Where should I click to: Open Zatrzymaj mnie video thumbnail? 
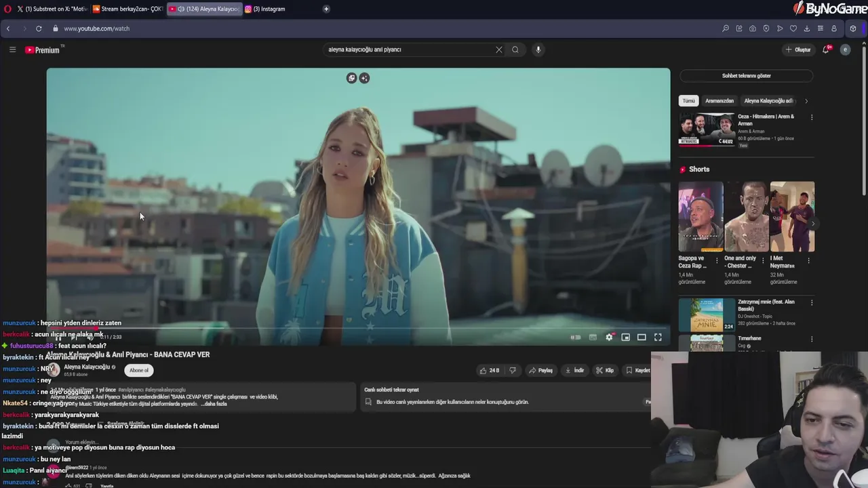[x=707, y=314]
